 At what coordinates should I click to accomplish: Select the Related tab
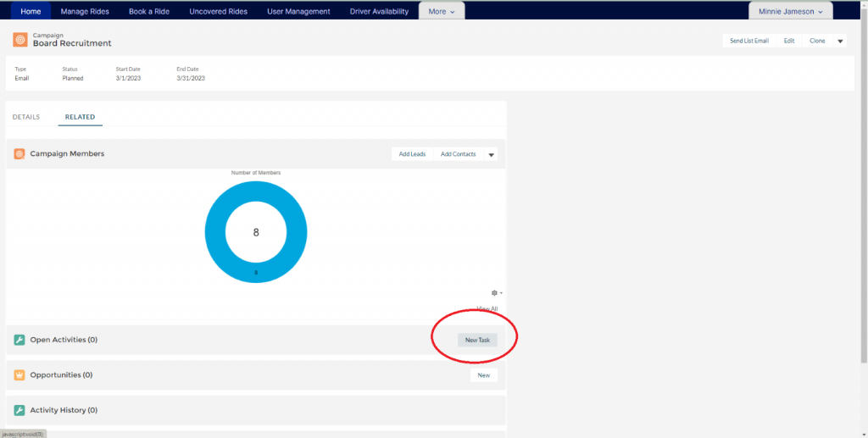80,117
